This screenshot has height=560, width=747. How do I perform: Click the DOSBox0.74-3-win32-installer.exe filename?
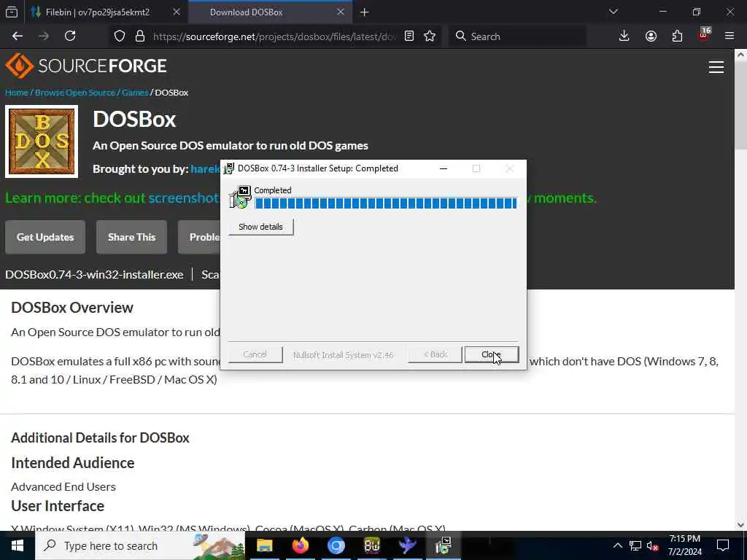click(94, 275)
